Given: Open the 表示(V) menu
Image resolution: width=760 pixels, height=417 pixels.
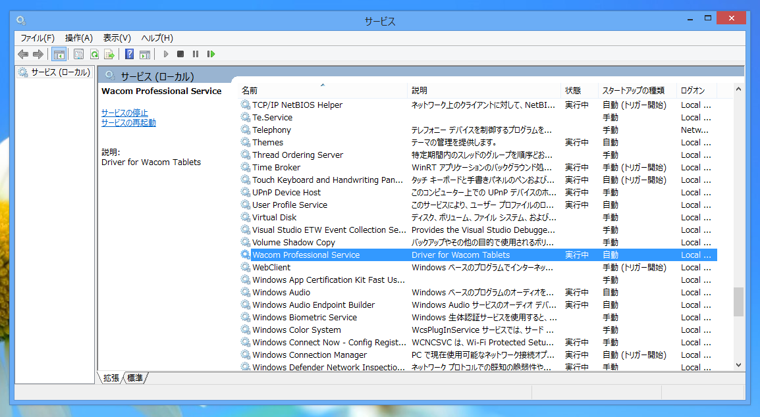Looking at the screenshot, I should click(117, 38).
